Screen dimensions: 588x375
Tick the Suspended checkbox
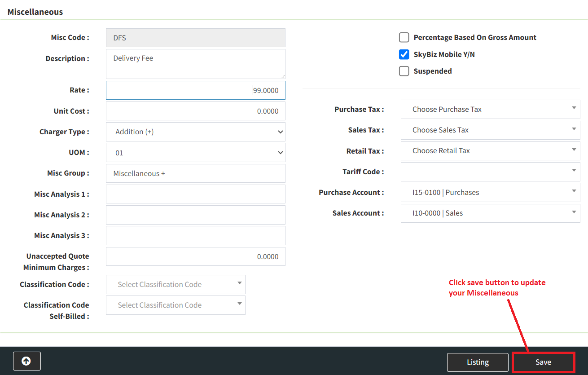pyautogui.click(x=404, y=71)
